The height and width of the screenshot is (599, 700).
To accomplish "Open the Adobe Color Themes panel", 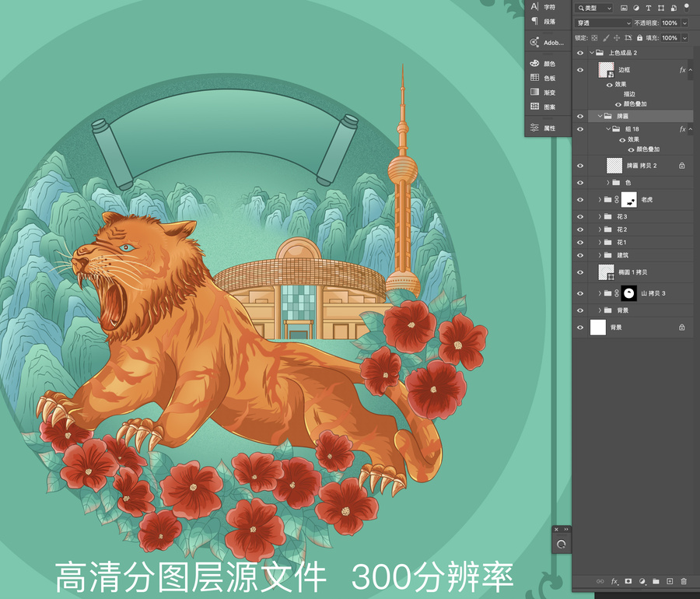I will pos(547,43).
